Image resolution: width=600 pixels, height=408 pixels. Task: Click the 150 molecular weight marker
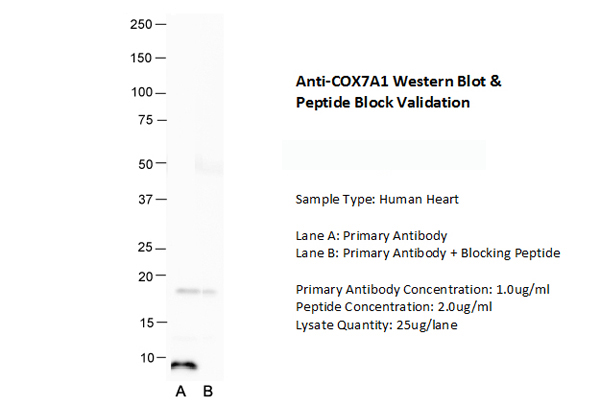[143, 57]
